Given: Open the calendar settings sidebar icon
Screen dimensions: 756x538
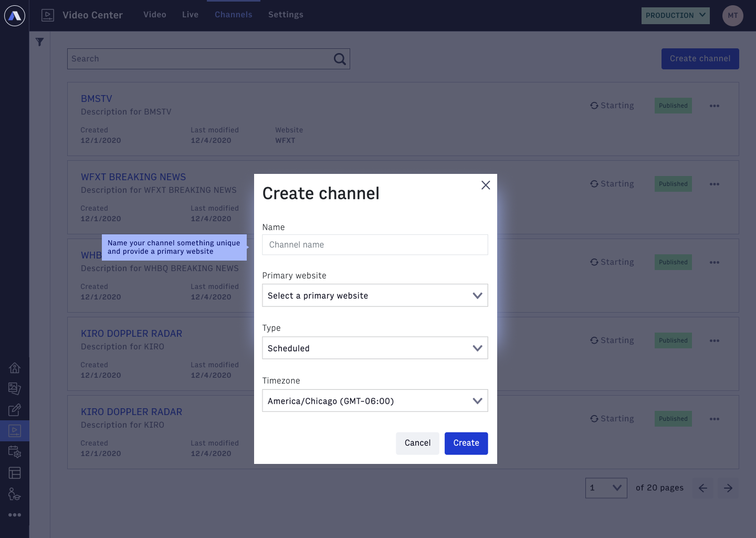Looking at the screenshot, I should [15, 452].
